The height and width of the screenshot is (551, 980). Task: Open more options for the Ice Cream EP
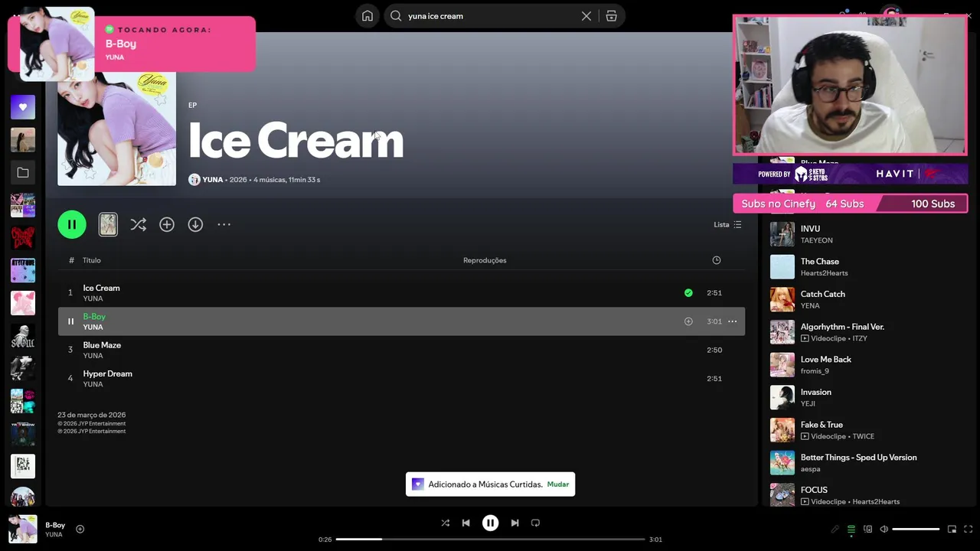(224, 224)
